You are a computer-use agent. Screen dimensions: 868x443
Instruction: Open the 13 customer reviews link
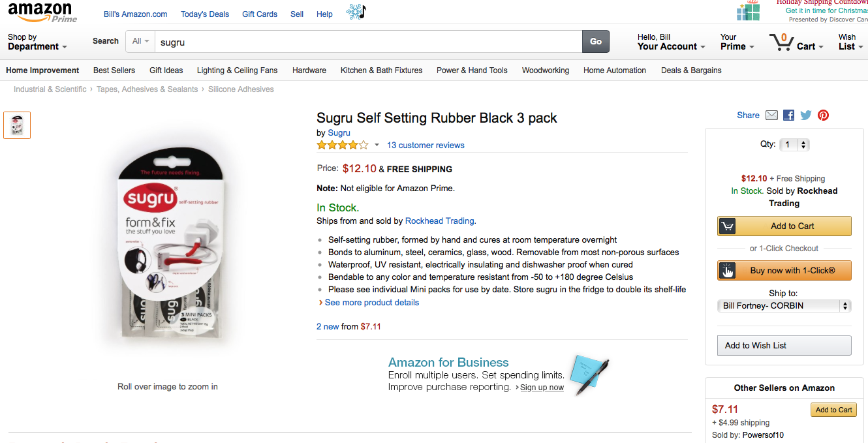point(426,145)
